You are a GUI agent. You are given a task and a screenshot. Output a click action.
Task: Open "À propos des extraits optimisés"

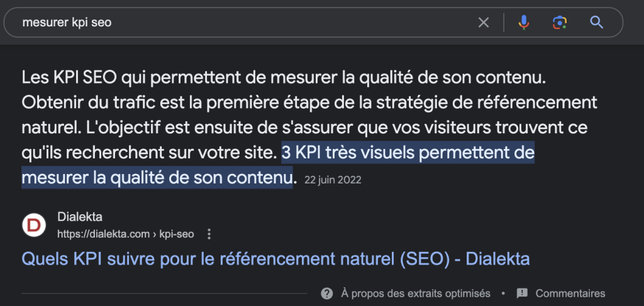pyautogui.click(x=415, y=293)
